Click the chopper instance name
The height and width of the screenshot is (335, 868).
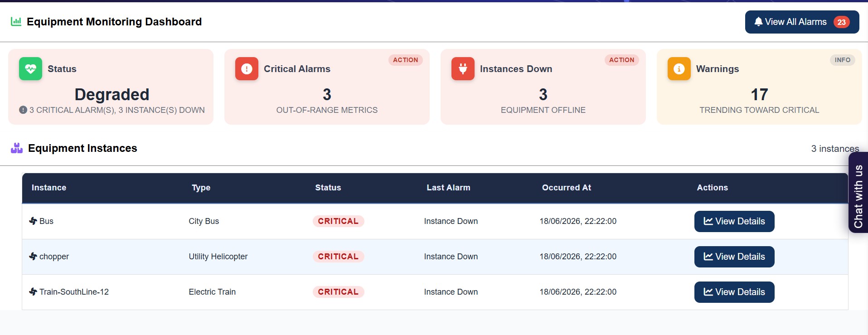pyautogui.click(x=54, y=257)
